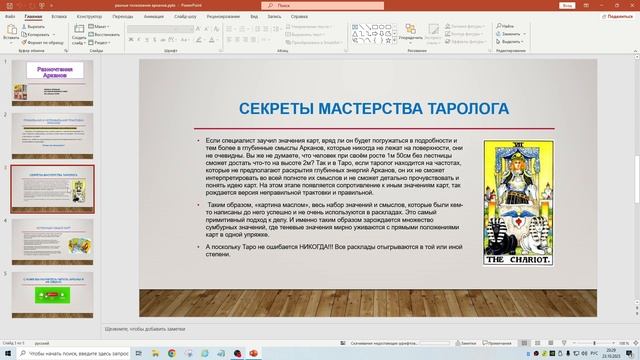The height and width of the screenshot is (360, 640).
Task: Switch to the Анимация ribbon tab
Action: tap(154, 17)
